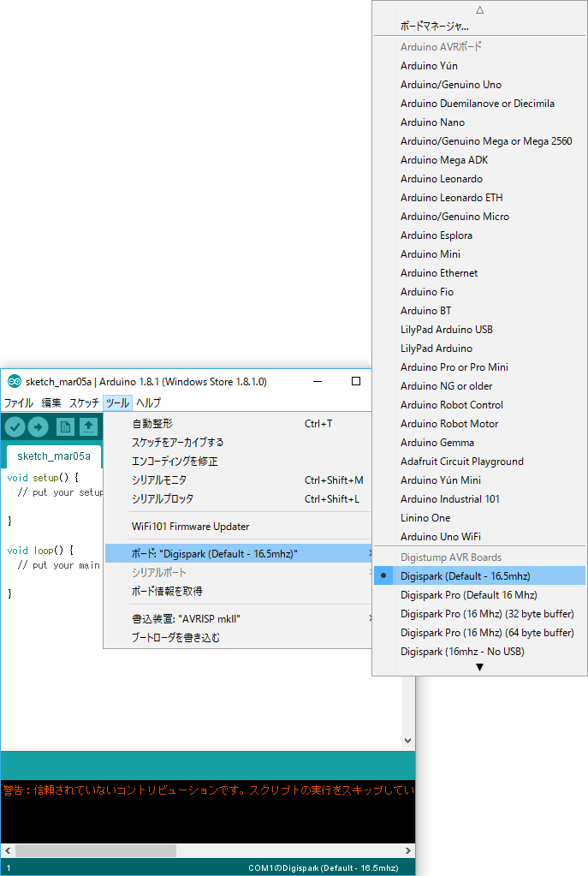This screenshot has height=876, width=588.
Task: Select Arduino Ethernet board
Action: [479, 273]
